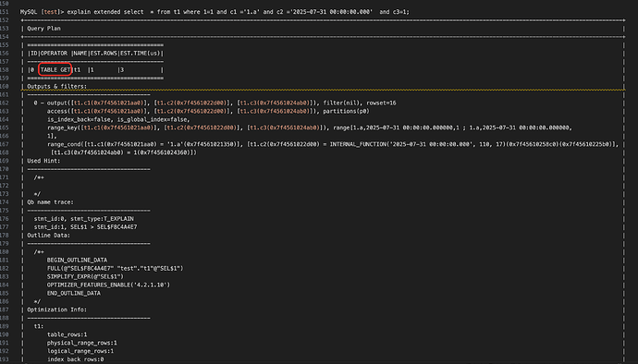Click "explain extended select" in the command line
Viewport: 638px width, 364px height.
[105, 12]
